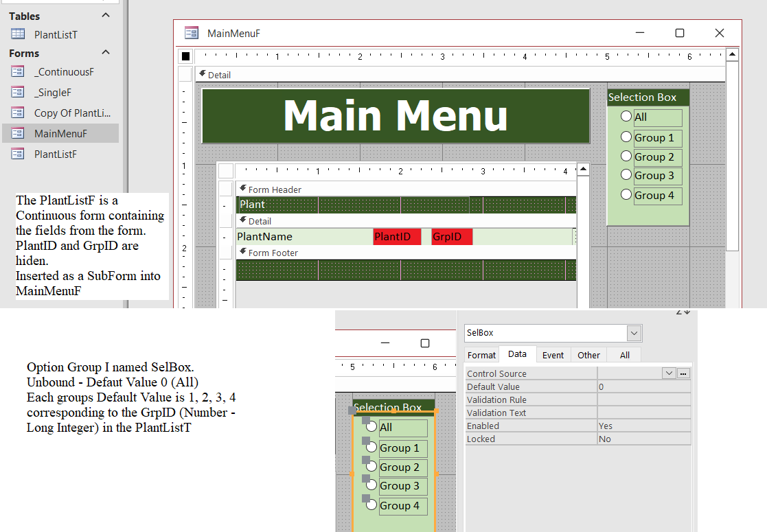Select the All radio button in Selection Box
Image resolution: width=767 pixels, height=532 pixels.
(626, 117)
